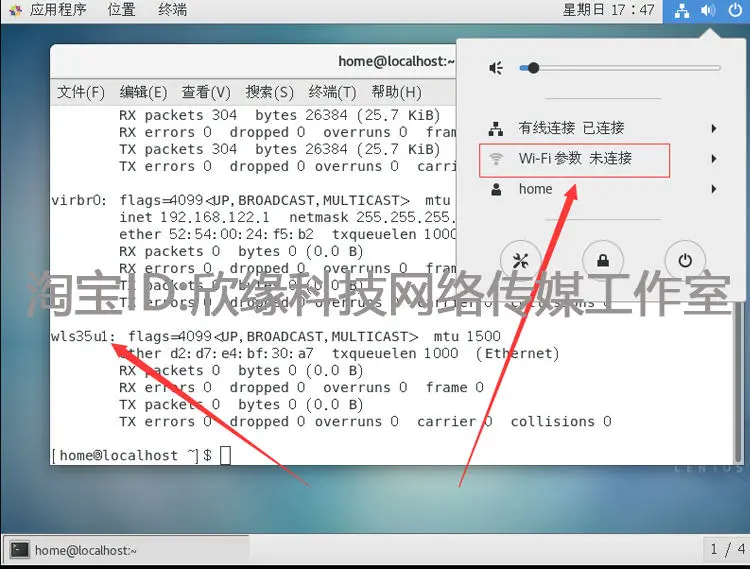The image size is (750, 569).
Task: Expand the 有线连接 submenu arrow
Action: point(714,128)
